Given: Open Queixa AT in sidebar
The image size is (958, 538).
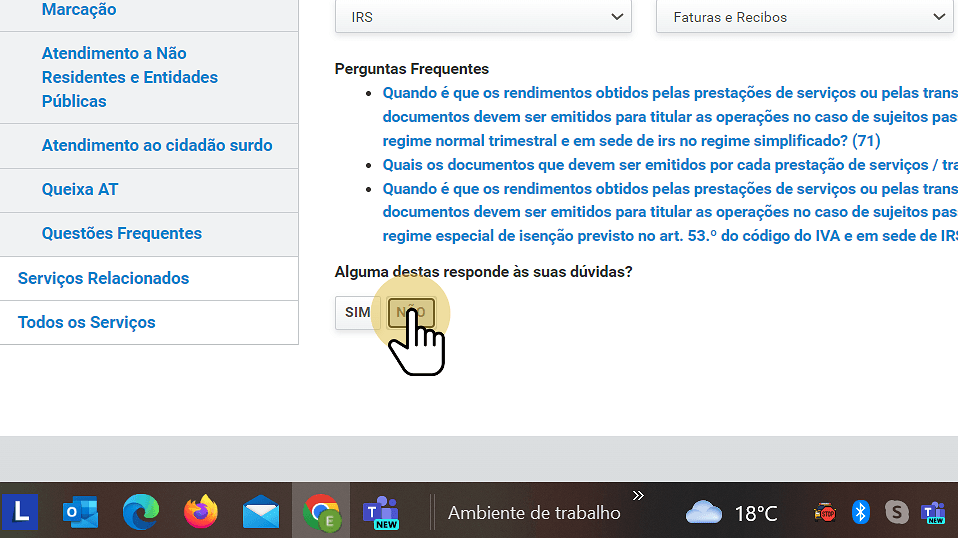Looking at the screenshot, I should [x=80, y=189].
